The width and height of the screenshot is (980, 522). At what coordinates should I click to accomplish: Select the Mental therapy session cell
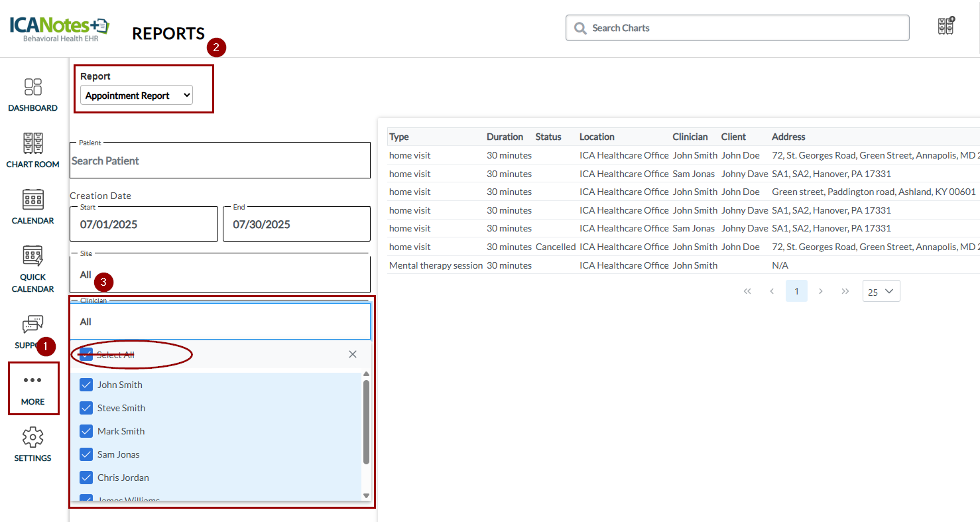coord(436,265)
